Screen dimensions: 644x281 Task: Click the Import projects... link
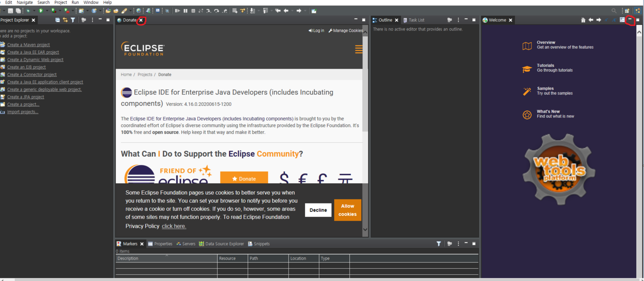pyautogui.click(x=23, y=112)
